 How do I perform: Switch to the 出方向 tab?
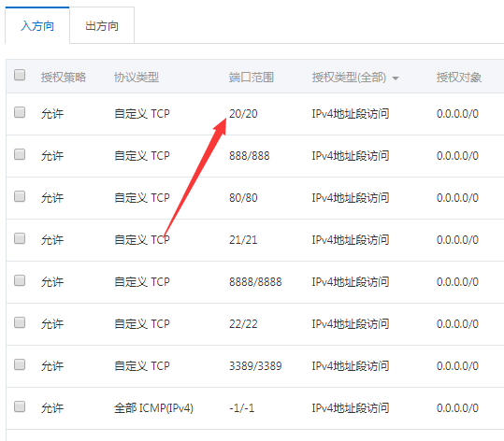coord(102,26)
